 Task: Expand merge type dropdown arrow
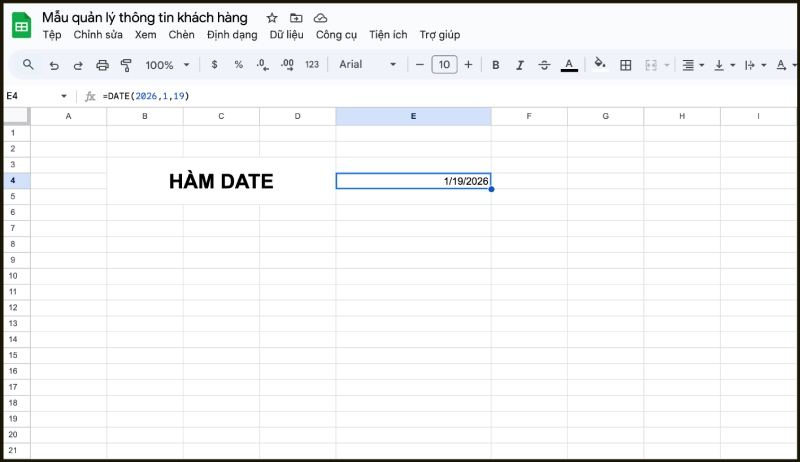pos(666,65)
